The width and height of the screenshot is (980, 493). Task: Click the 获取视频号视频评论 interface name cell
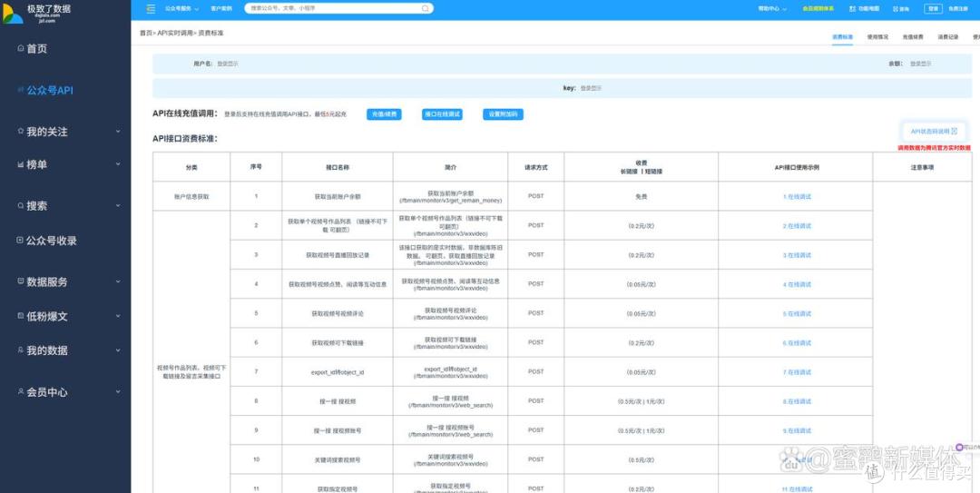tap(338, 313)
